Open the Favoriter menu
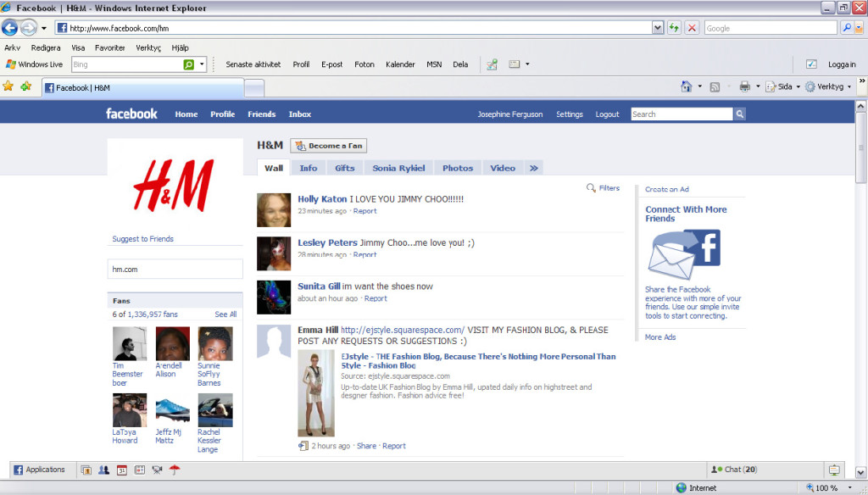Screen dimensions: 868x495 [x=110, y=47]
